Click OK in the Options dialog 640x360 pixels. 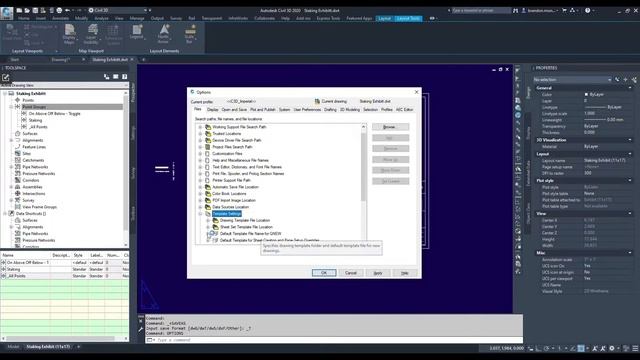point(324,273)
